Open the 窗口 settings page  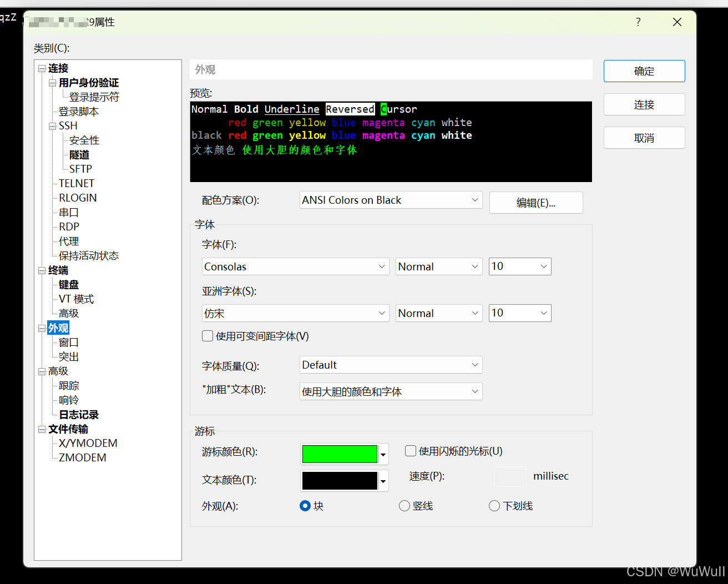pyautogui.click(x=69, y=343)
